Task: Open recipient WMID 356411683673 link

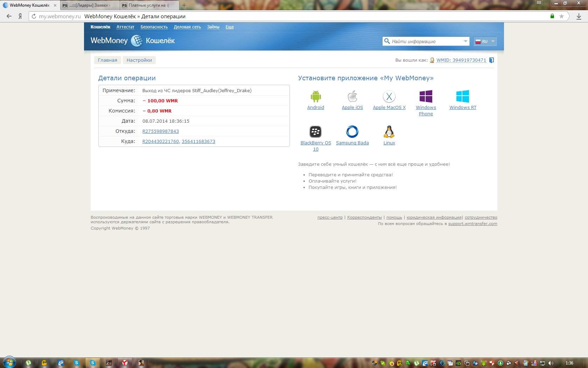Action: [198, 142]
